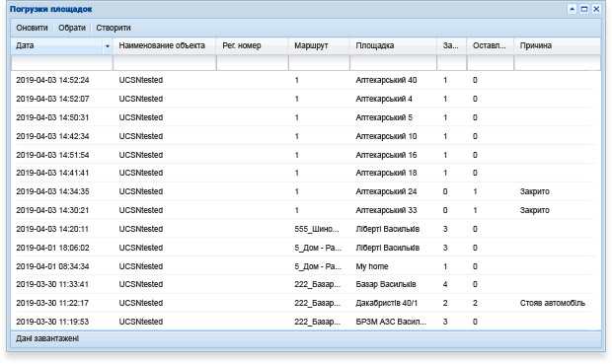Sort by the За... column header
The height and width of the screenshot is (364, 612).
click(451, 45)
